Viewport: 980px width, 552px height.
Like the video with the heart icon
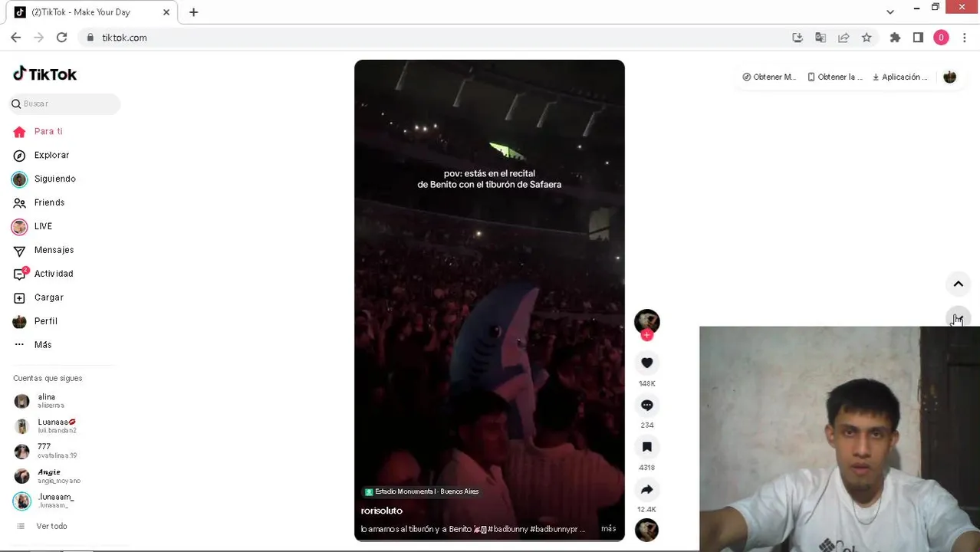(x=646, y=363)
